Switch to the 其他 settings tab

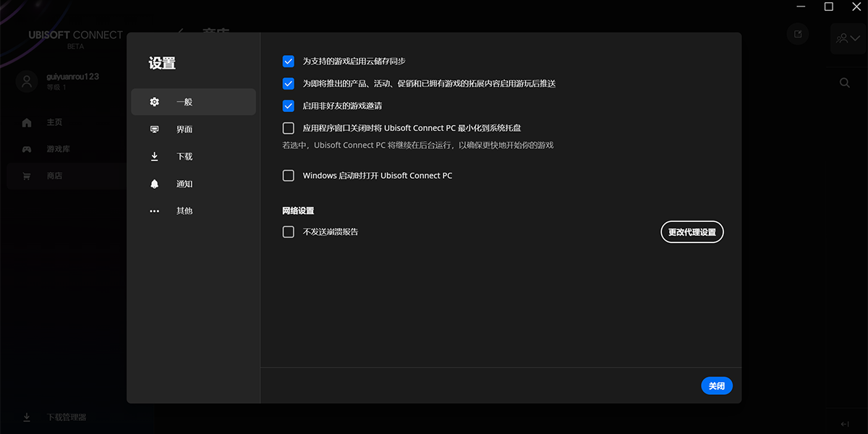pos(193,211)
